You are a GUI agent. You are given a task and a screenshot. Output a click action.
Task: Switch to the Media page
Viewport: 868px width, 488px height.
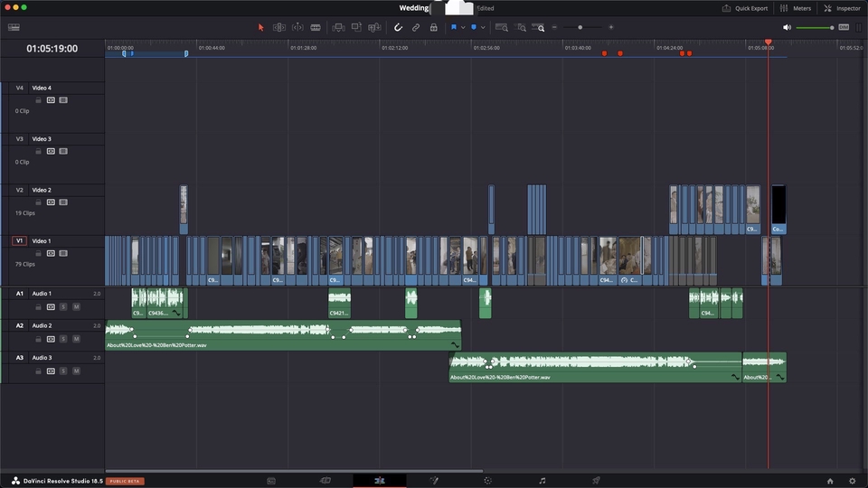(x=271, y=481)
